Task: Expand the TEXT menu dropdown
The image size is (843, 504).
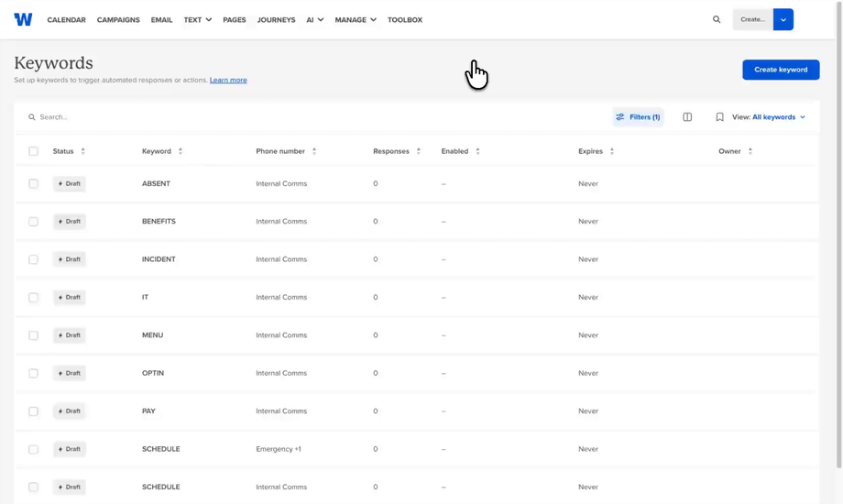Action: 197,20
